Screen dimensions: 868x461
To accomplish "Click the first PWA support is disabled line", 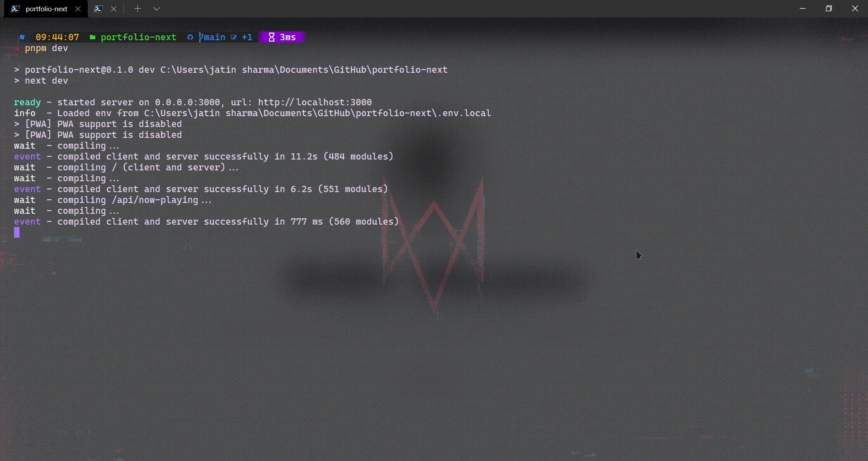I will click(98, 124).
